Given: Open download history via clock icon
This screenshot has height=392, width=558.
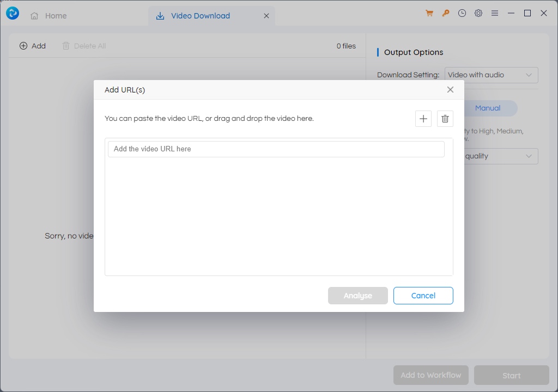Looking at the screenshot, I should [x=462, y=13].
